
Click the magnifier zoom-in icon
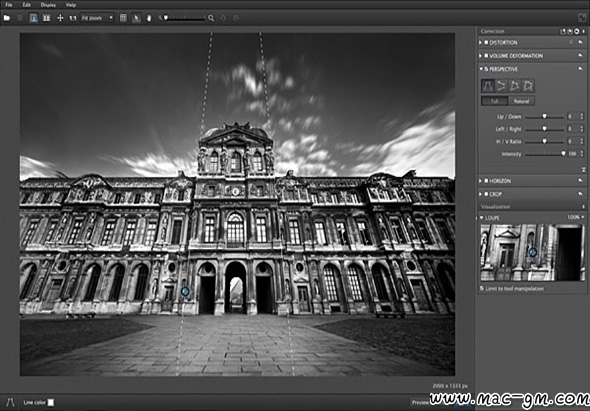click(211, 18)
